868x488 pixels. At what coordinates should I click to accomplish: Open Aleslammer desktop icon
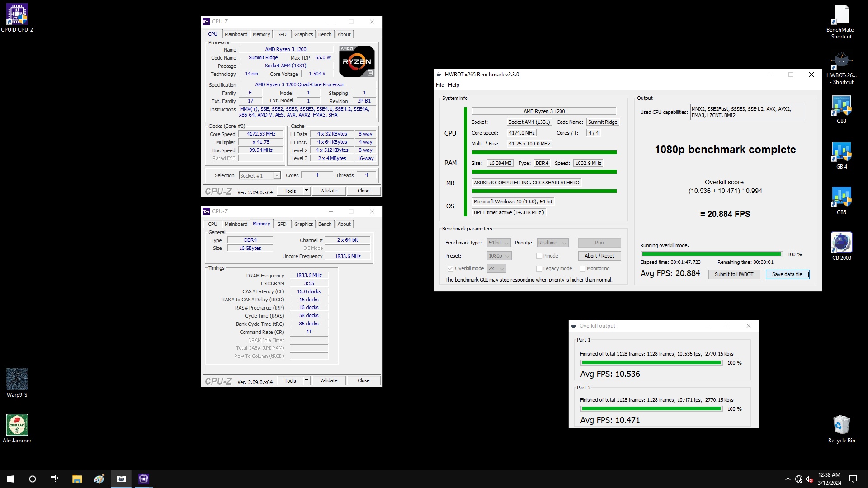coord(17,429)
